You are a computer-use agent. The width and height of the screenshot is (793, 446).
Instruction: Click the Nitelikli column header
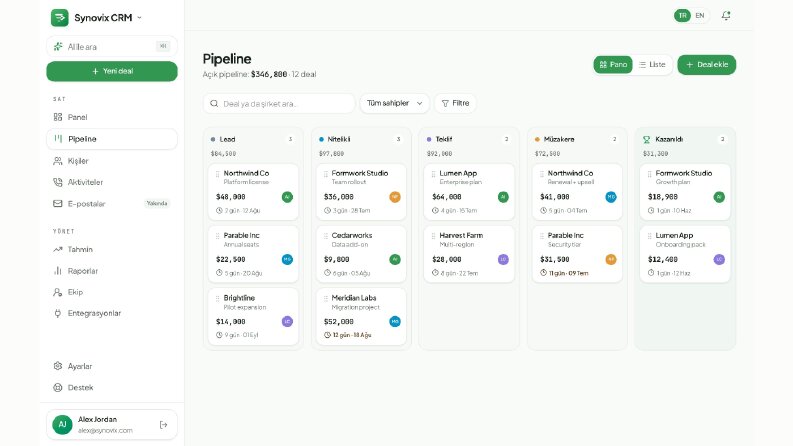[361, 139]
